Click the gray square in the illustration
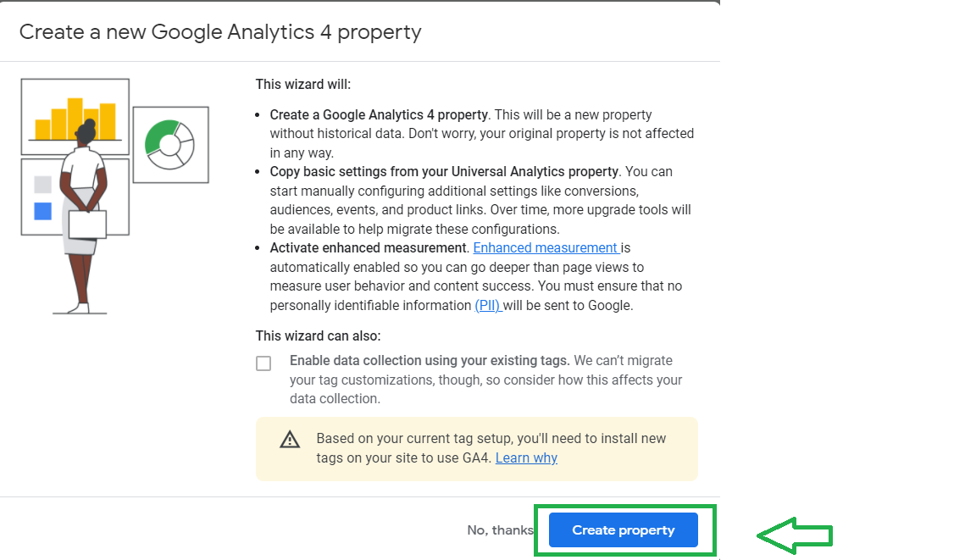 [x=42, y=184]
